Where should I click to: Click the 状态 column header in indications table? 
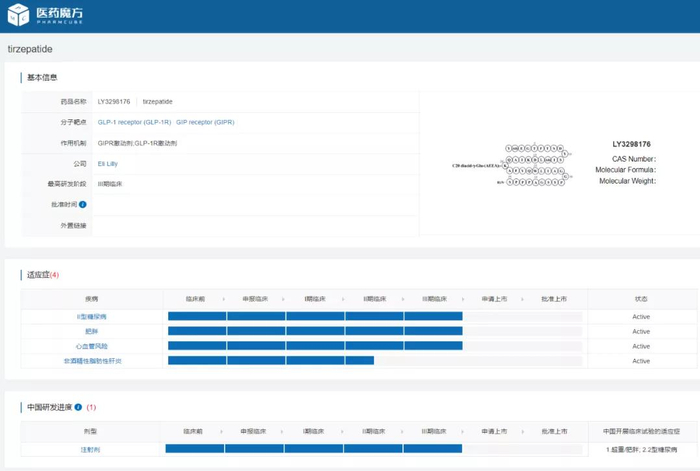coord(641,299)
